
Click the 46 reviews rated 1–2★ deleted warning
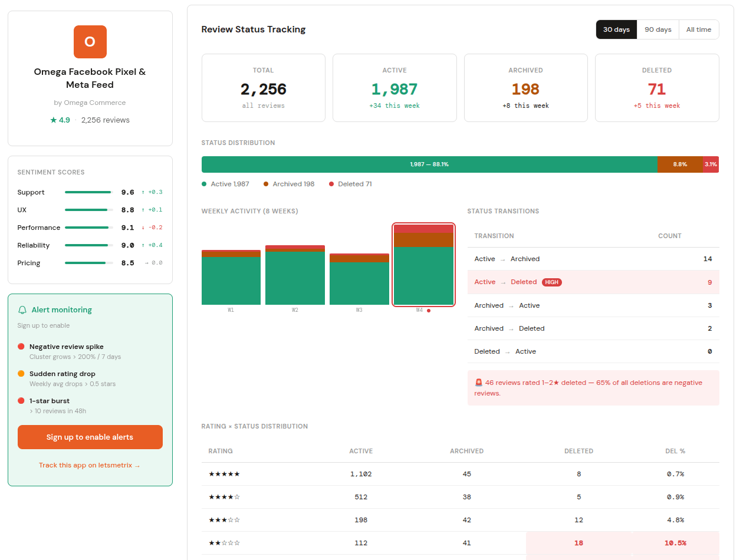[593, 388]
